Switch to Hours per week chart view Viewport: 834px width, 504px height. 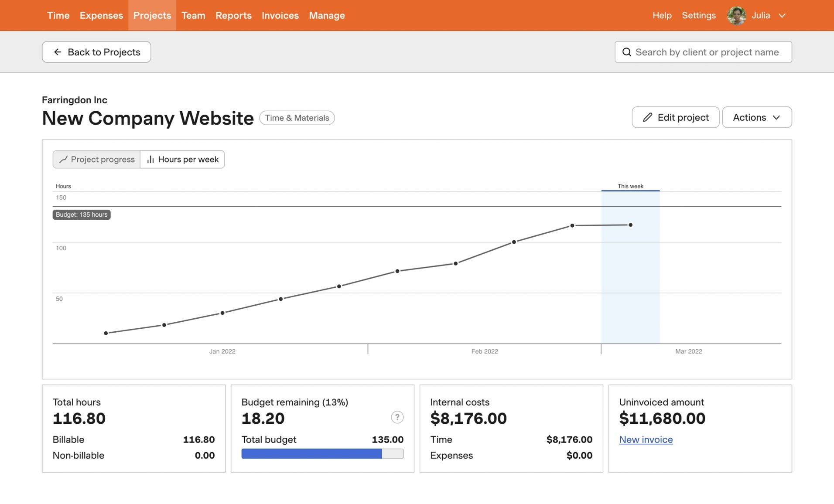pyautogui.click(x=182, y=160)
